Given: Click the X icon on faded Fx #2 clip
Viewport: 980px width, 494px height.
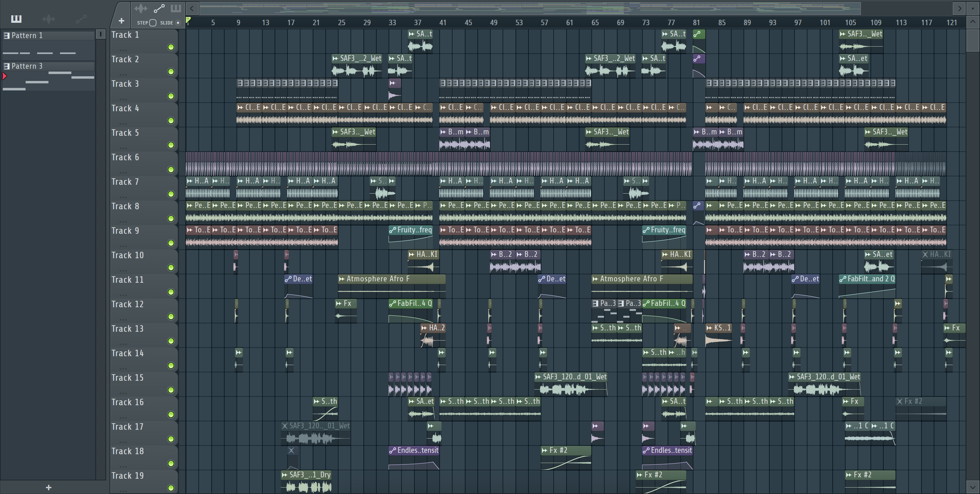Looking at the screenshot, I should coord(899,401).
